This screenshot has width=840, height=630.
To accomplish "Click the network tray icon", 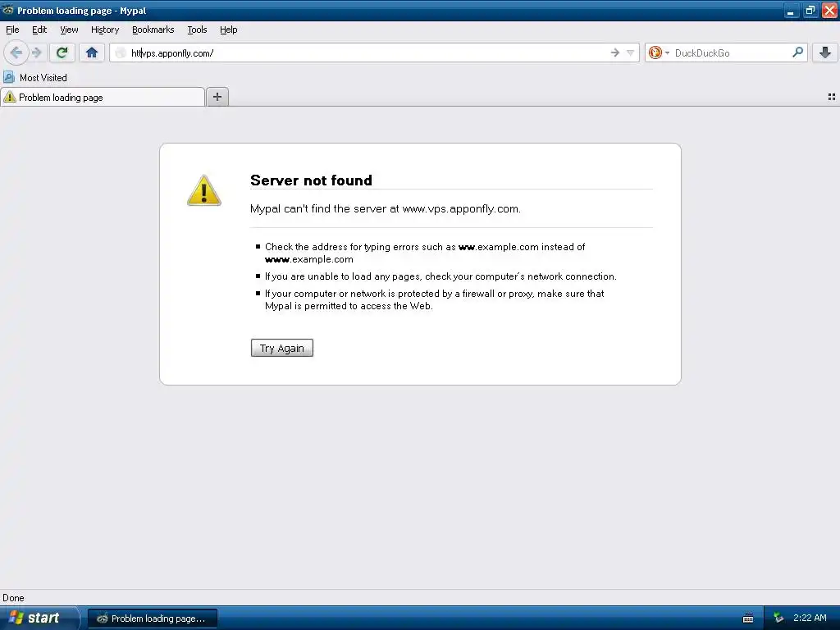I will [x=778, y=619].
